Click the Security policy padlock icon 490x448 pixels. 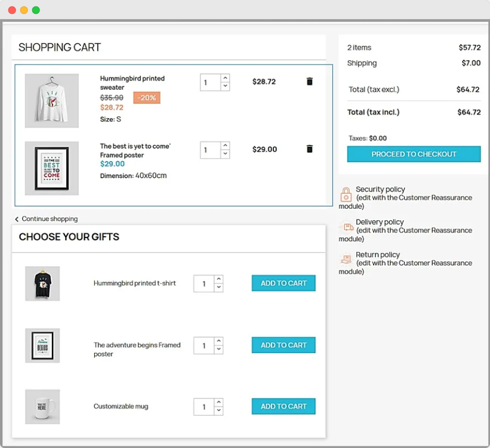pyautogui.click(x=346, y=194)
